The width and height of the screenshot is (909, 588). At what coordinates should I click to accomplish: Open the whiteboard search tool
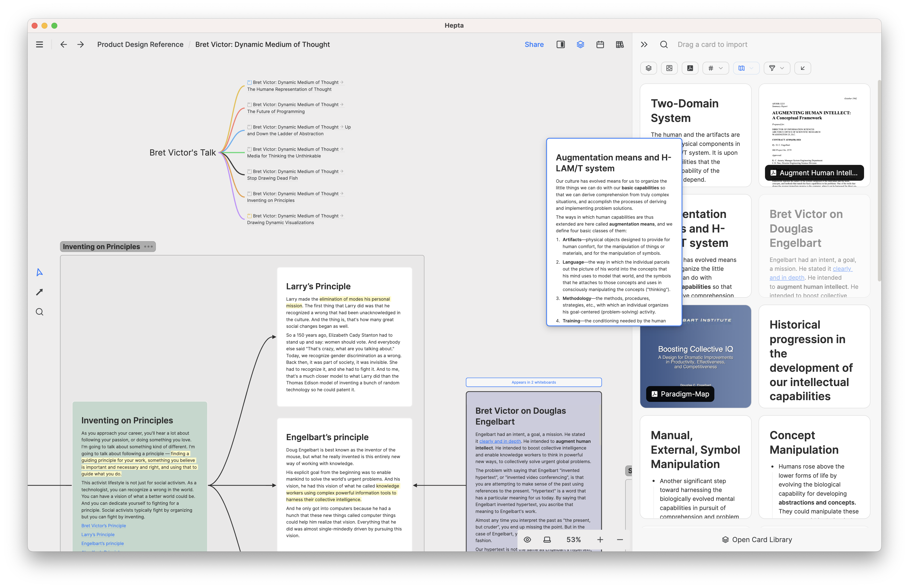point(39,312)
